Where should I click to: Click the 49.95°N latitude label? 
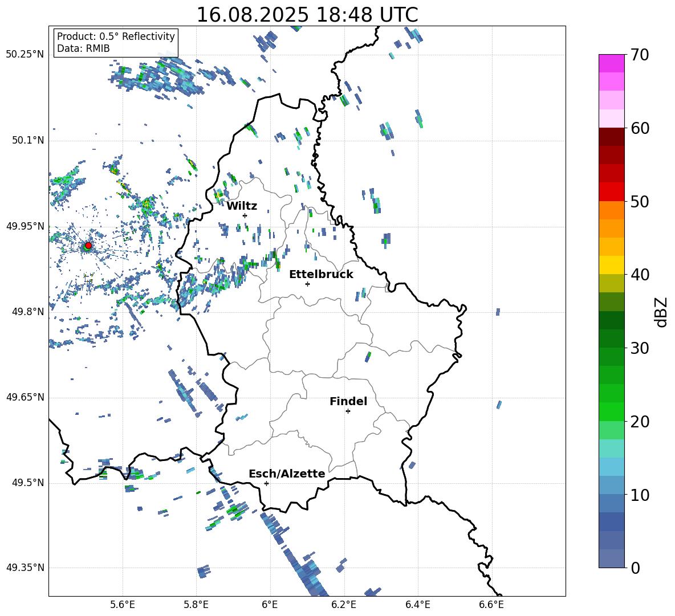pos(25,226)
